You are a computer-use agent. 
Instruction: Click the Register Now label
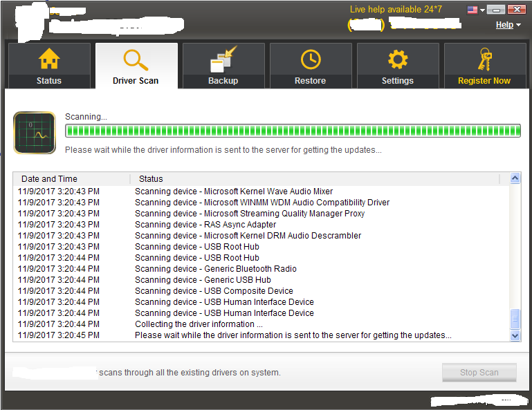[x=484, y=81]
